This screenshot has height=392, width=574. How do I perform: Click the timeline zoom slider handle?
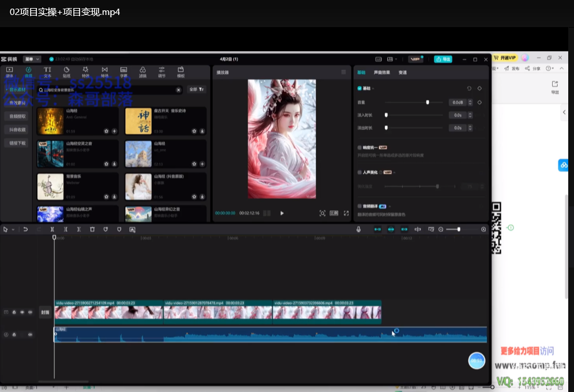tap(459, 229)
